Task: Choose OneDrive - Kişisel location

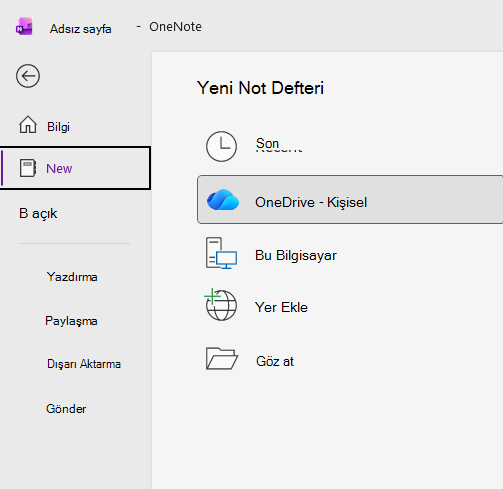Action: pos(350,199)
